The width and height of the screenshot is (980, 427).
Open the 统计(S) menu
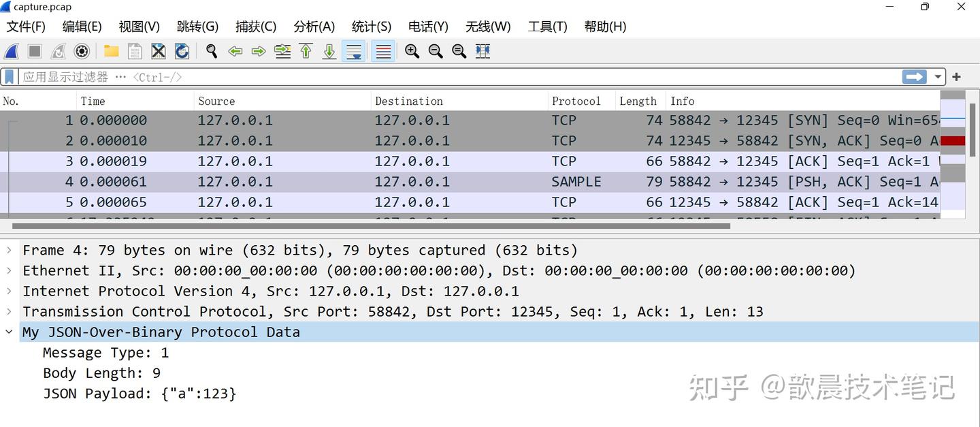click(x=371, y=27)
